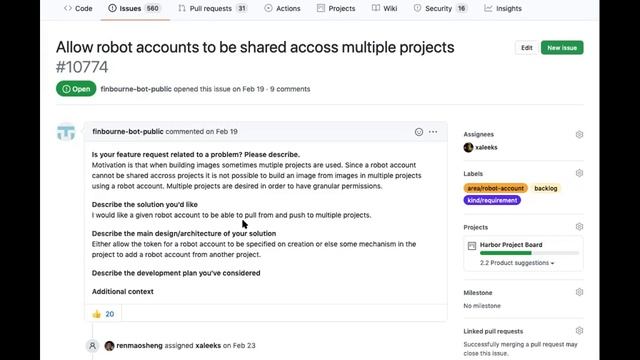
Task: Open the comment three-dot options menu
Action: click(x=433, y=132)
